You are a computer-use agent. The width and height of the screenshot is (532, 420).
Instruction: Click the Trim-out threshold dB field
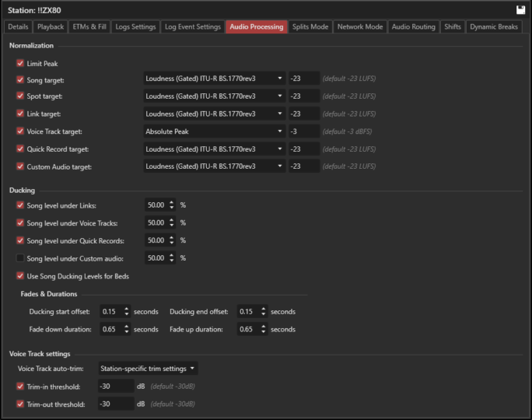116,404
